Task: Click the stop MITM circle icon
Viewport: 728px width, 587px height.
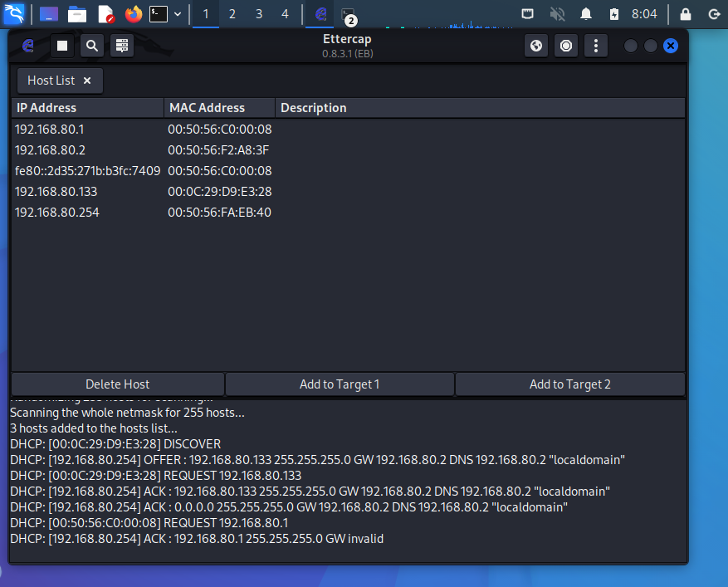Action: click(566, 46)
